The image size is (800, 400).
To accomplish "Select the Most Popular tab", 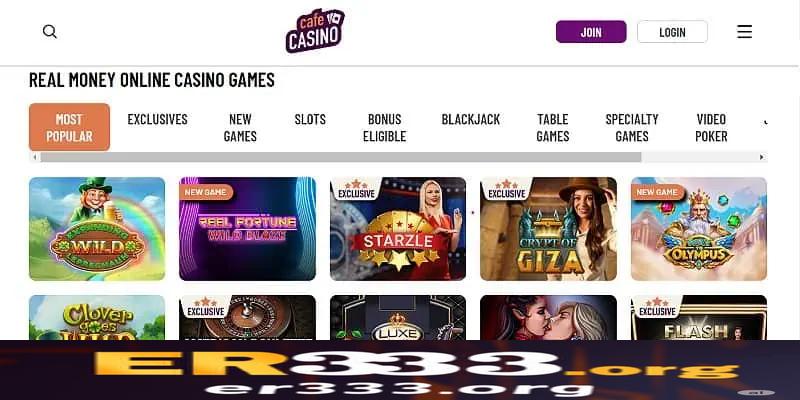I will pos(69,127).
